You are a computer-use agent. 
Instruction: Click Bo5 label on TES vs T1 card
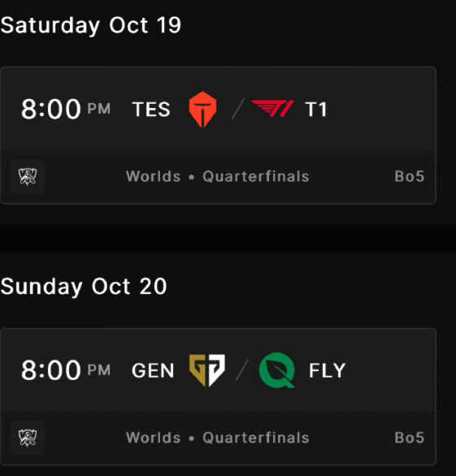click(x=409, y=176)
